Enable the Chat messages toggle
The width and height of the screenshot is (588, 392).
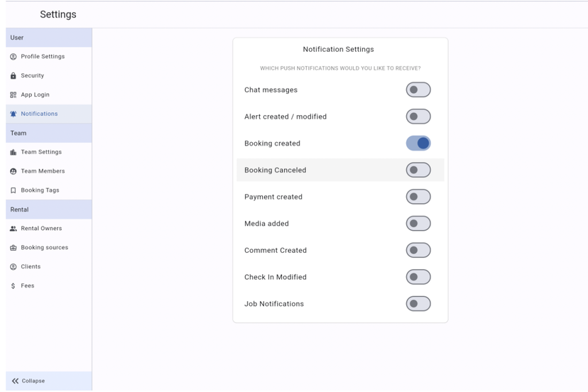click(x=418, y=90)
